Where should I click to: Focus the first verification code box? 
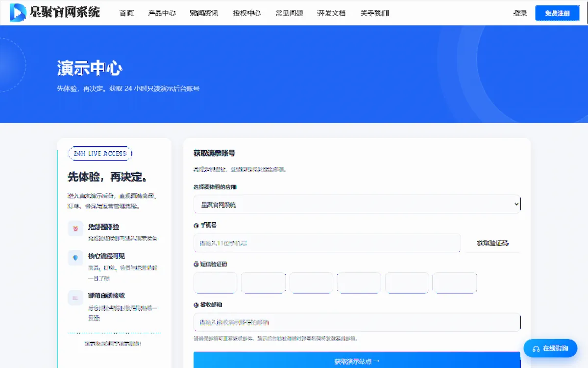[x=216, y=283]
